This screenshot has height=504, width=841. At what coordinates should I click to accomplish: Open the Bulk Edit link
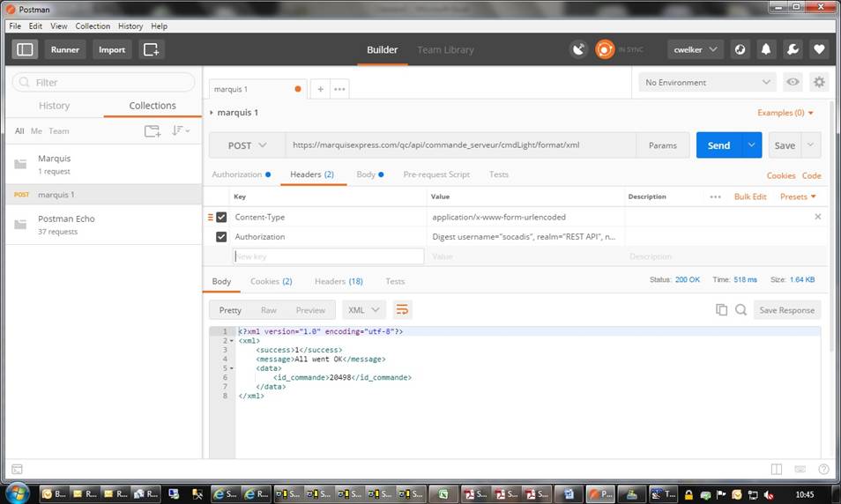750,196
